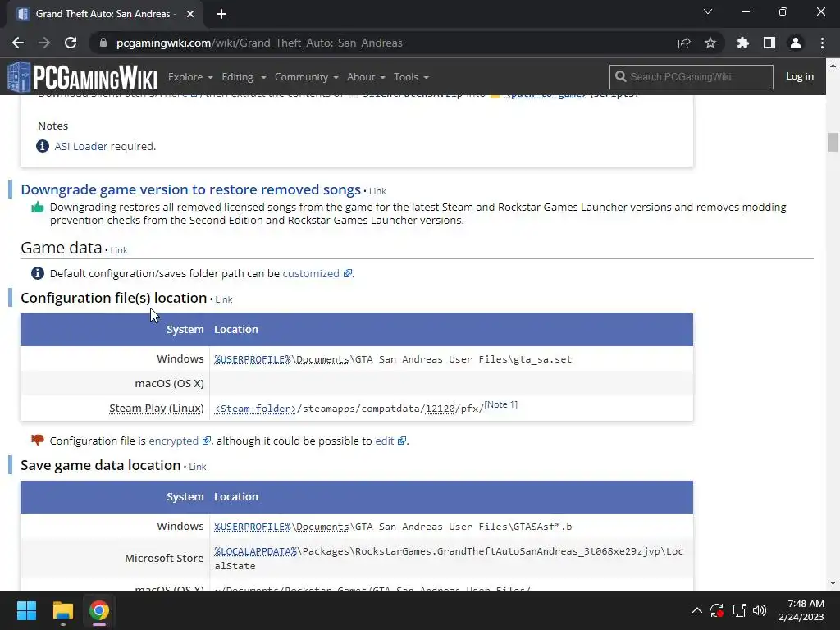
Task: Go back to the previous page
Action: point(18,43)
